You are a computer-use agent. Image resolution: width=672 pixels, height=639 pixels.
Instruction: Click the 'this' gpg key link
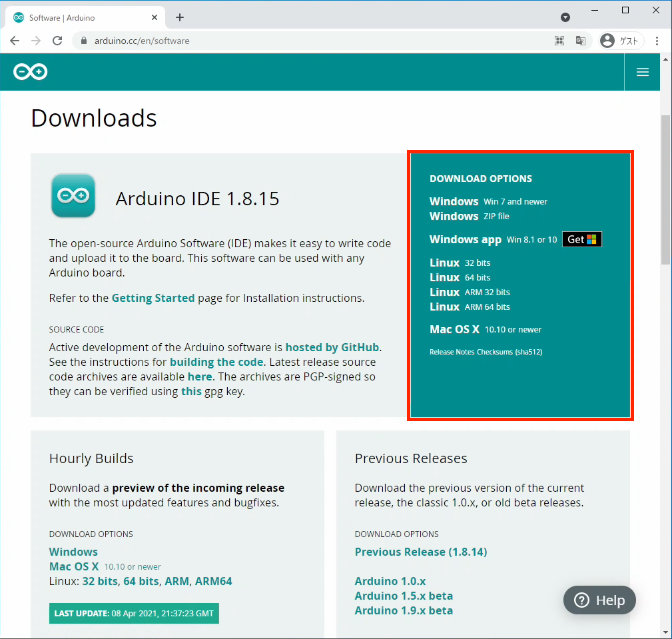(x=191, y=391)
